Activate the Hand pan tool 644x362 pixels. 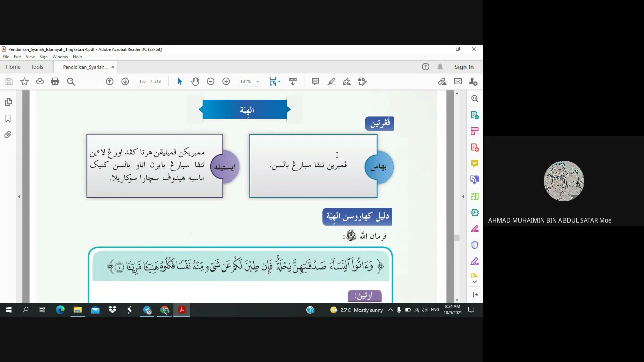195,81
